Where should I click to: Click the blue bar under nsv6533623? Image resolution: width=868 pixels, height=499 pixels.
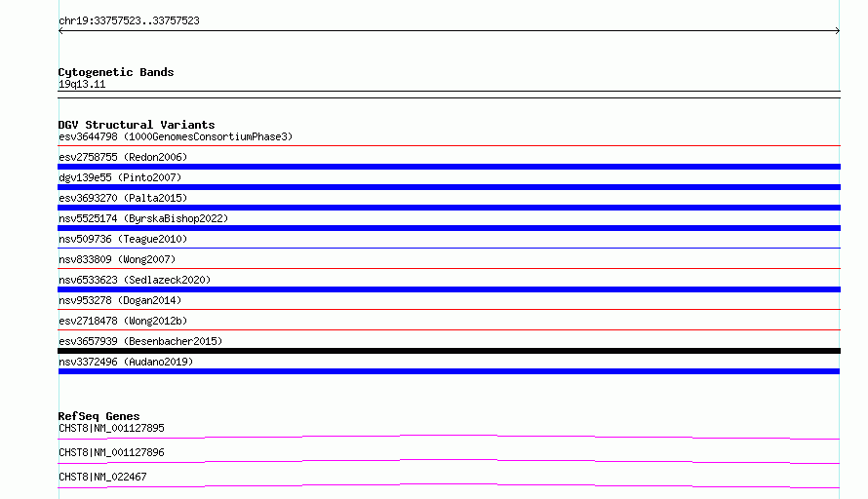[449, 289]
